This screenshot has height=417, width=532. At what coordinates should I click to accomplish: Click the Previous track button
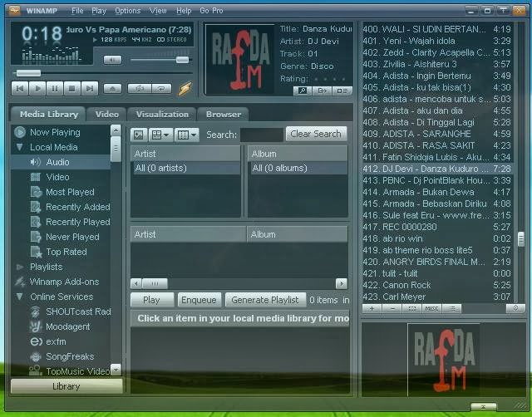[20, 89]
